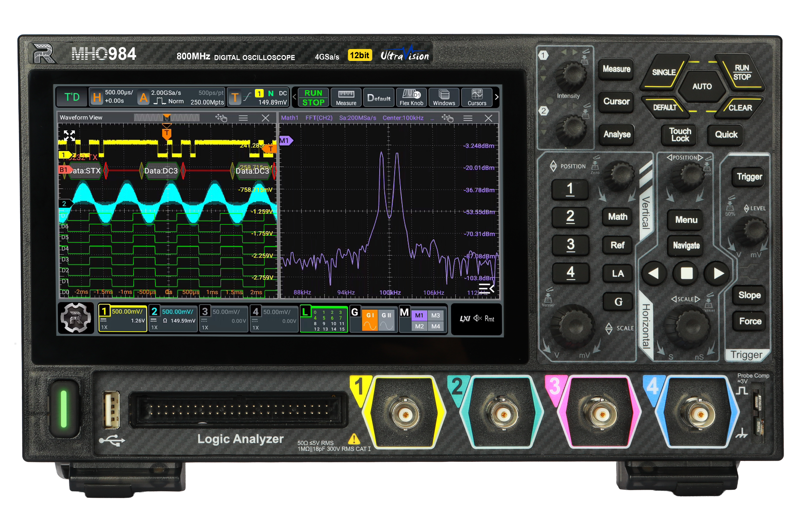The width and height of the screenshot is (798, 532).
Task: Close the Math1 FFT window
Action: point(489,118)
